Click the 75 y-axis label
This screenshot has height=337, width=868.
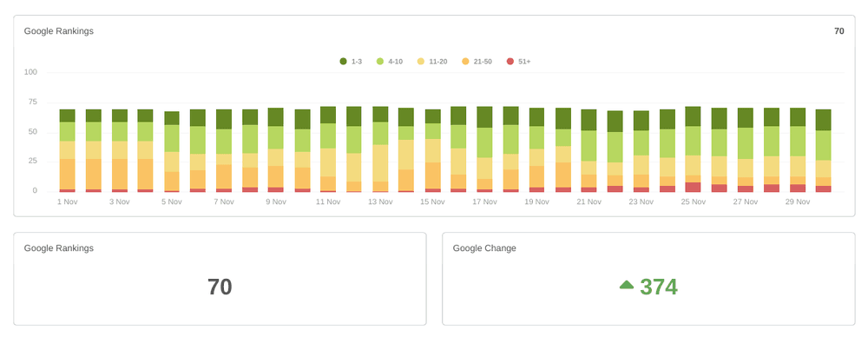point(33,102)
